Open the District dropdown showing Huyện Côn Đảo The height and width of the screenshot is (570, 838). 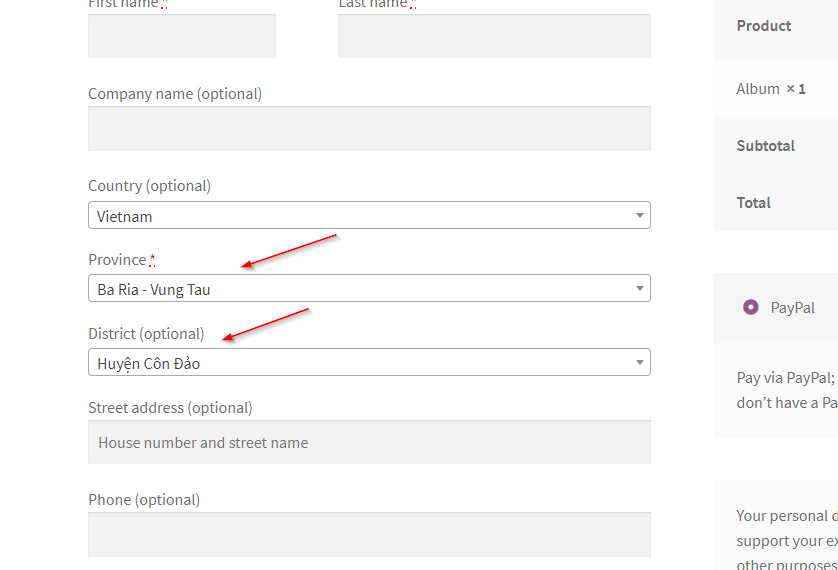(x=369, y=363)
